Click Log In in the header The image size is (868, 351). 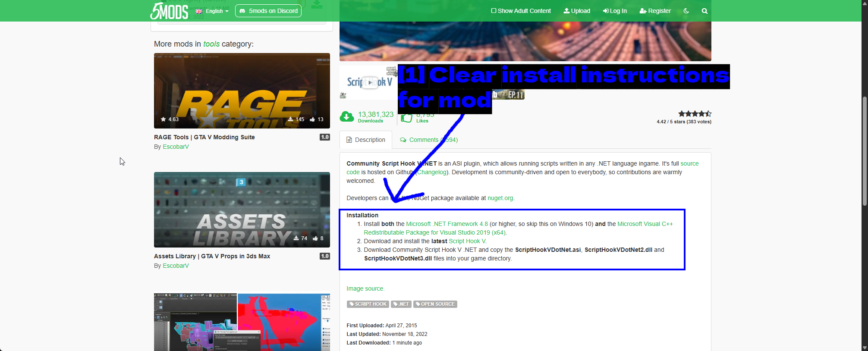click(x=615, y=11)
